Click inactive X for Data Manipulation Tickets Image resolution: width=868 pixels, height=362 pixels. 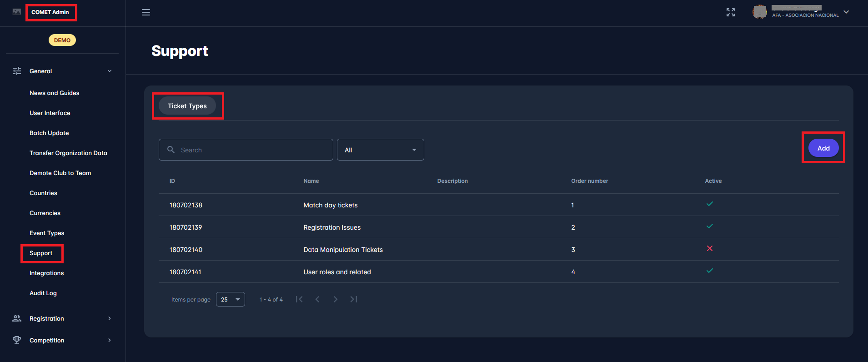coord(709,249)
